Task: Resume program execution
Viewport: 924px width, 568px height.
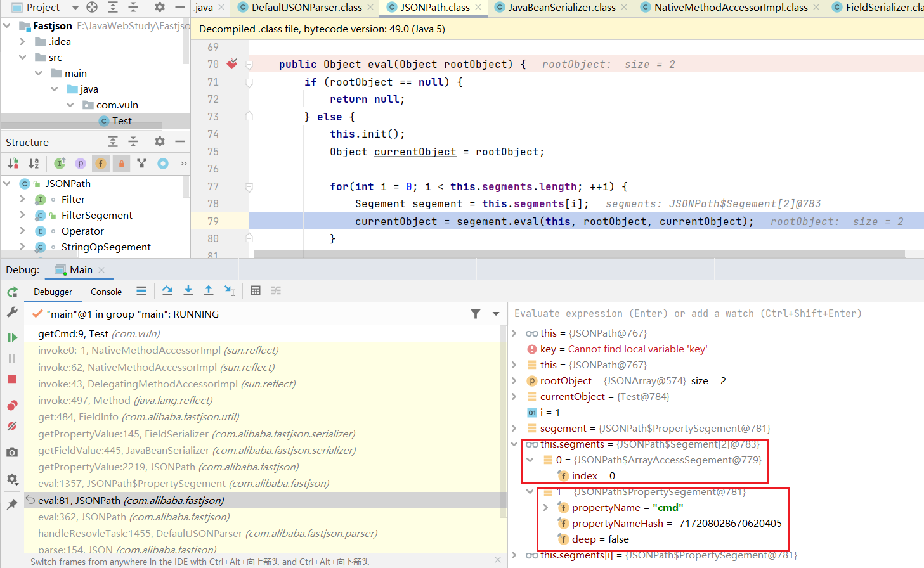Action: point(12,337)
